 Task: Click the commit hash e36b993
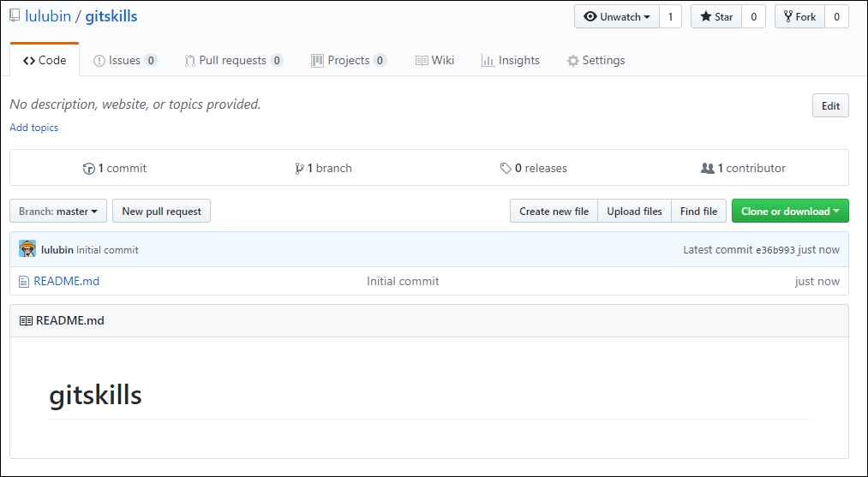(775, 250)
